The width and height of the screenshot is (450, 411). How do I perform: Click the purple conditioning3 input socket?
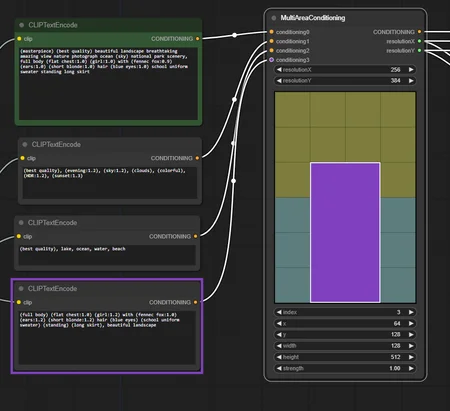click(x=272, y=60)
